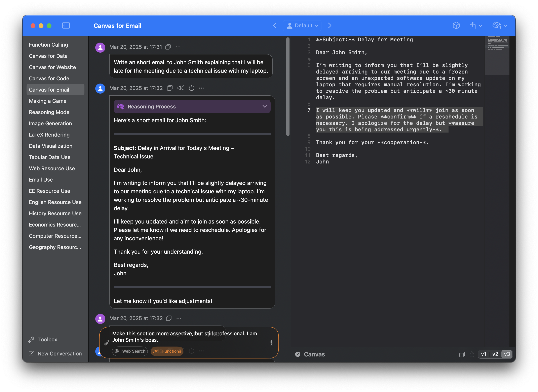Open the 3D cube icon in title bar

pyautogui.click(x=456, y=26)
